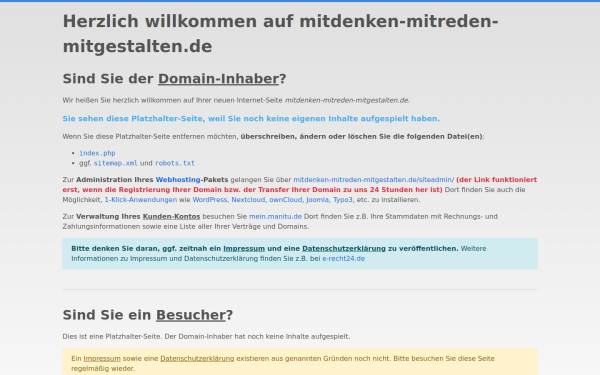Click Impressum in the blue notice box
600x375 pixels.
pyautogui.click(x=244, y=249)
